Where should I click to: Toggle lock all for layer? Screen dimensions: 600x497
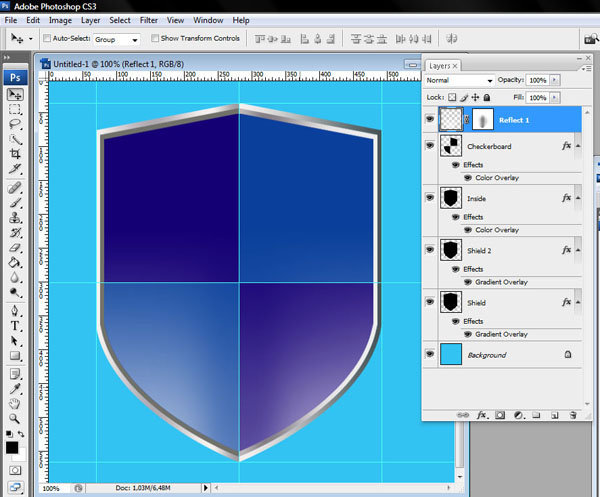(487, 97)
